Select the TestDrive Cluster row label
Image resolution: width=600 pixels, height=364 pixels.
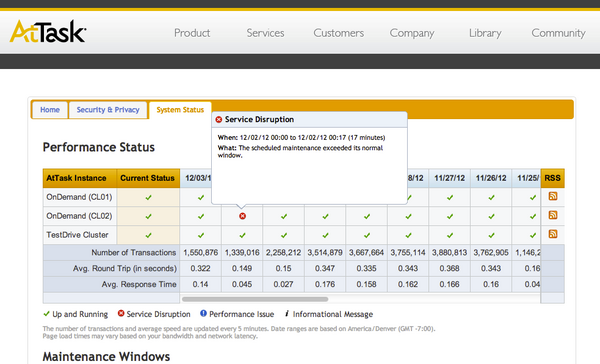[x=77, y=235]
